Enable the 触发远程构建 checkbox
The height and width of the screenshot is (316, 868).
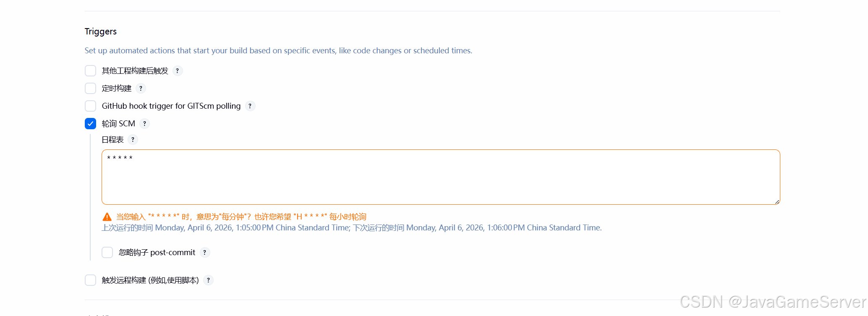point(90,280)
